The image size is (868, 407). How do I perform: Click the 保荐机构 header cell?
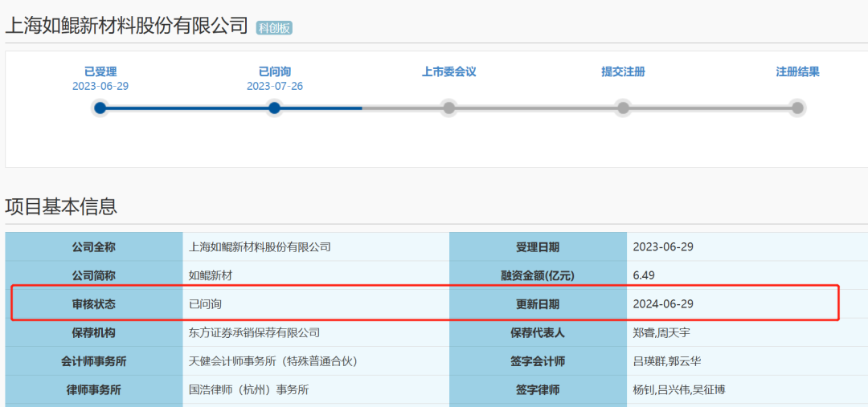coord(94,333)
